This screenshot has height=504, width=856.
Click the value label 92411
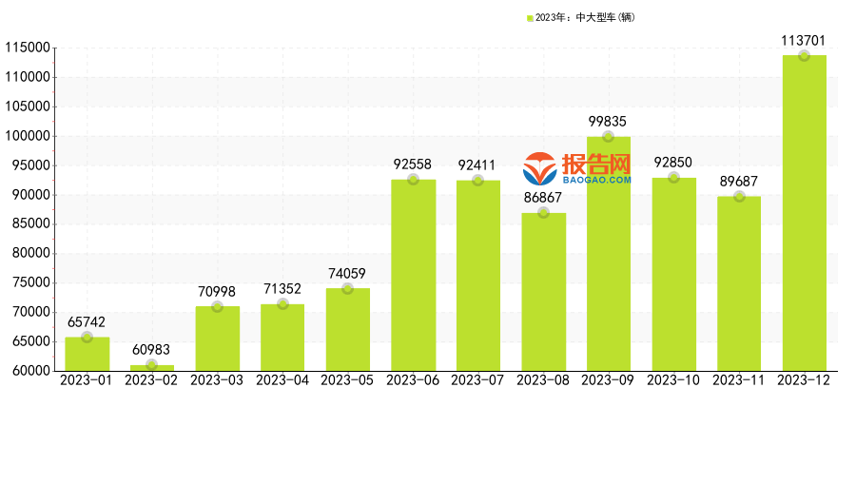(x=477, y=165)
